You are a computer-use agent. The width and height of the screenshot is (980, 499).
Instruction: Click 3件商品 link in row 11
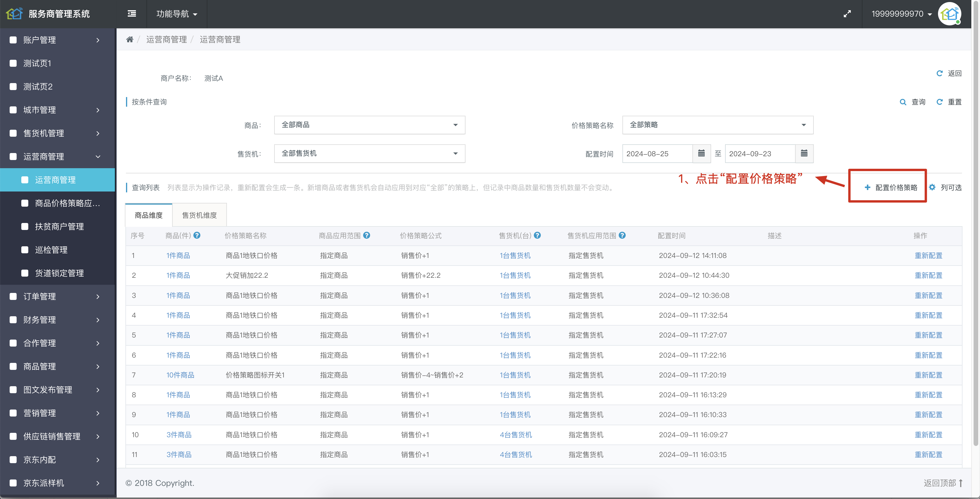179,454
